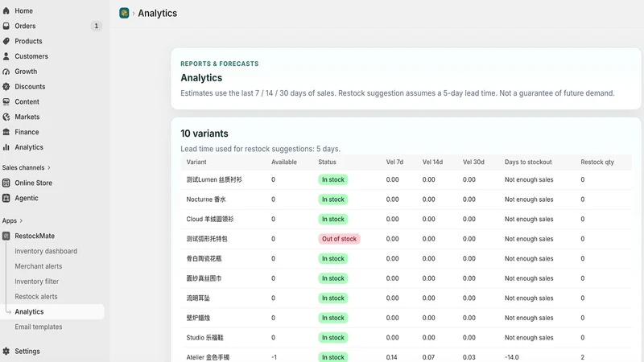
Task: Click the Vel 30d column header
Action: point(473,162)
